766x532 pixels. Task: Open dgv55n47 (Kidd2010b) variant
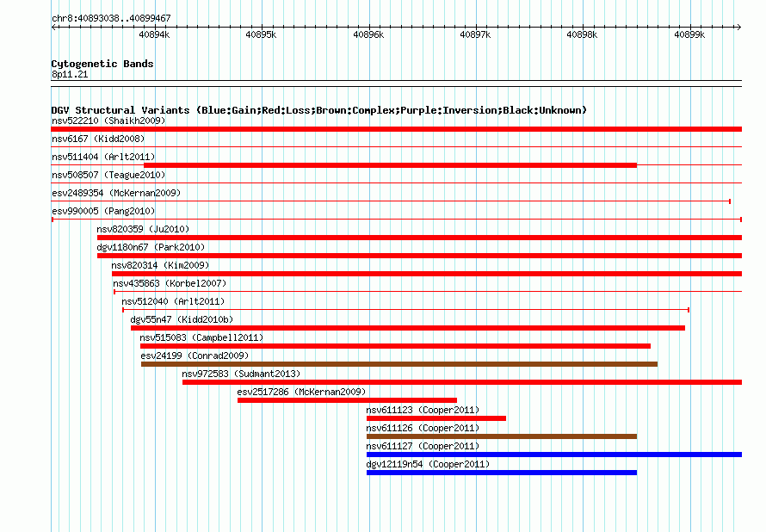pyautogui.click(x=182, y=319)
